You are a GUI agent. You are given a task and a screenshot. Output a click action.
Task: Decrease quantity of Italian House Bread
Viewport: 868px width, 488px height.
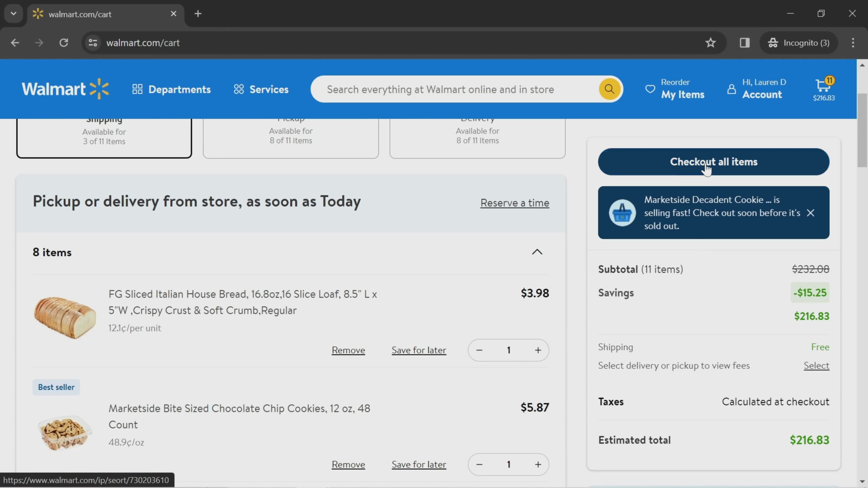(479, 350)
